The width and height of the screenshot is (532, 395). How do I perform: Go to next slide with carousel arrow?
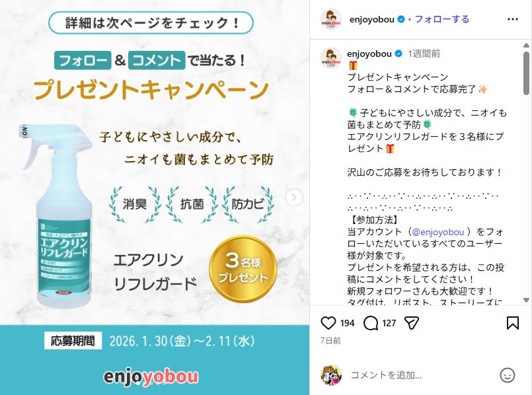[294, 197]
